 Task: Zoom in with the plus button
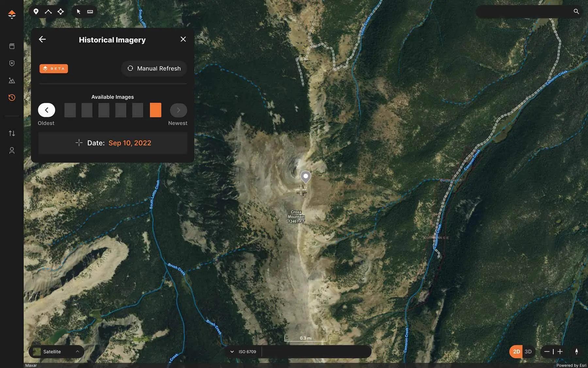[560, 352]
